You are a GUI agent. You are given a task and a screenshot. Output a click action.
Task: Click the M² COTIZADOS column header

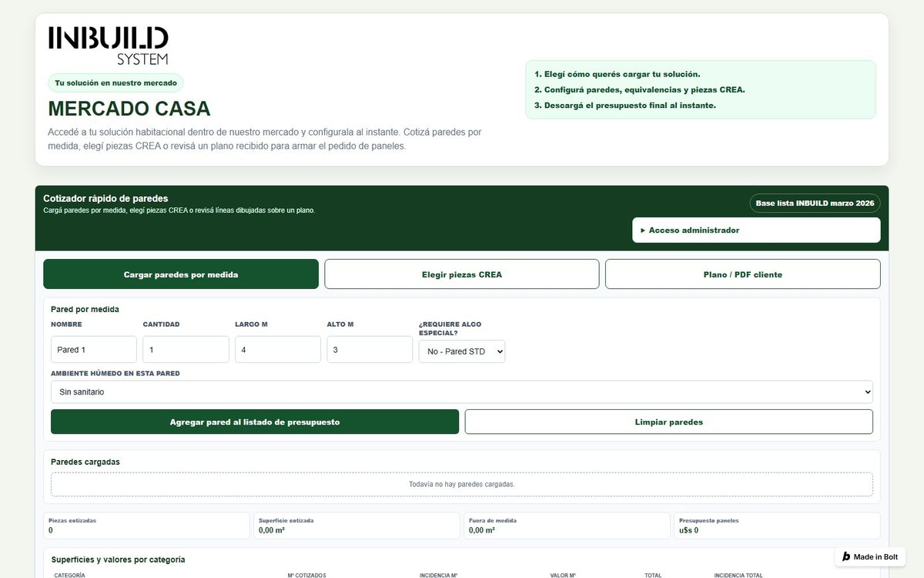(x=306, y=575)
